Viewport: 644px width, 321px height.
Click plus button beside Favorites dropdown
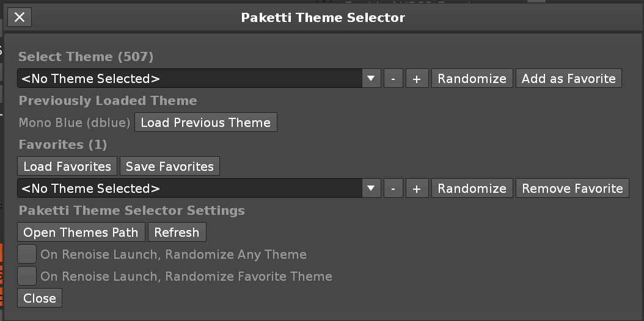tap(417, 189)
